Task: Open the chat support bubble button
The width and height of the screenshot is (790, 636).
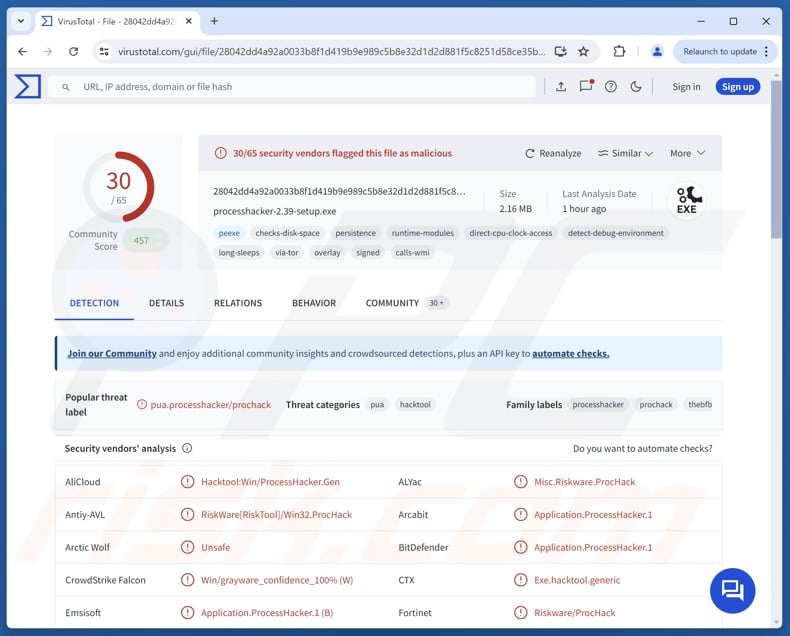Action: coord(732,591)
